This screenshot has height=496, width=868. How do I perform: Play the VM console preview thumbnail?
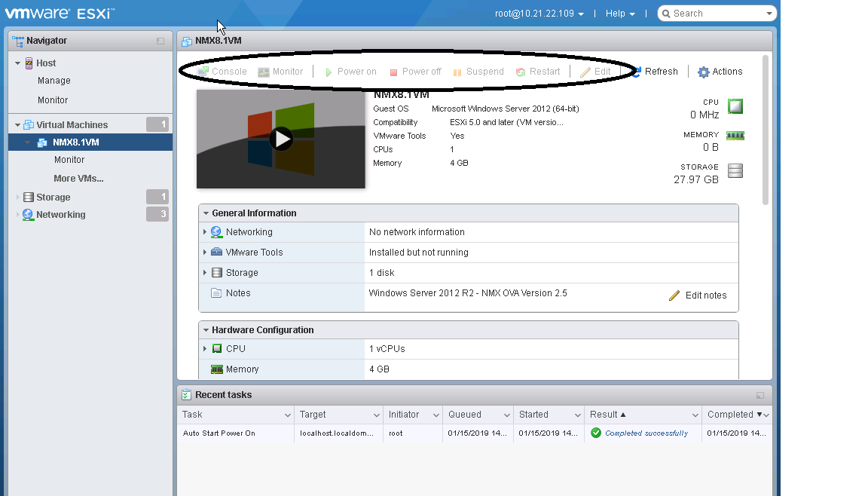280,139
